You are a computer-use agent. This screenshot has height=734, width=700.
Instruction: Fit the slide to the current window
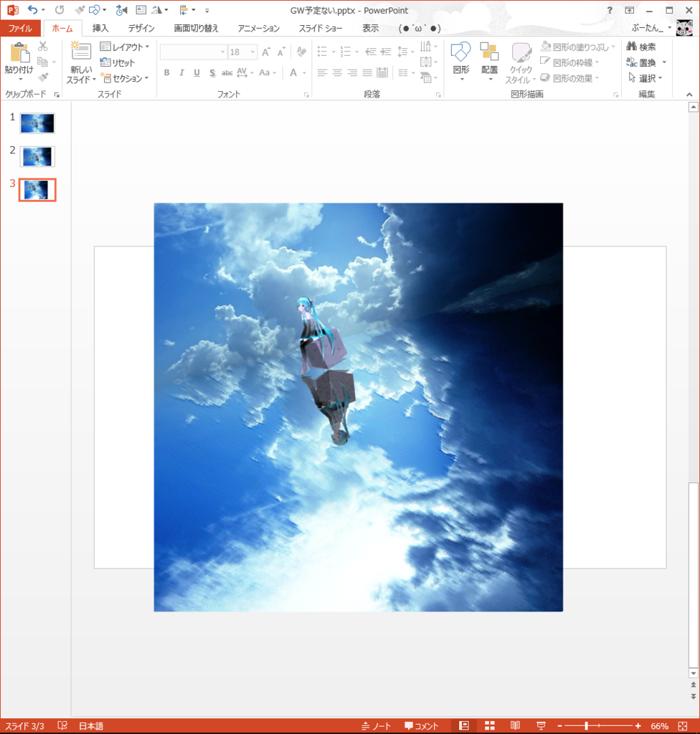click(682, 725)
